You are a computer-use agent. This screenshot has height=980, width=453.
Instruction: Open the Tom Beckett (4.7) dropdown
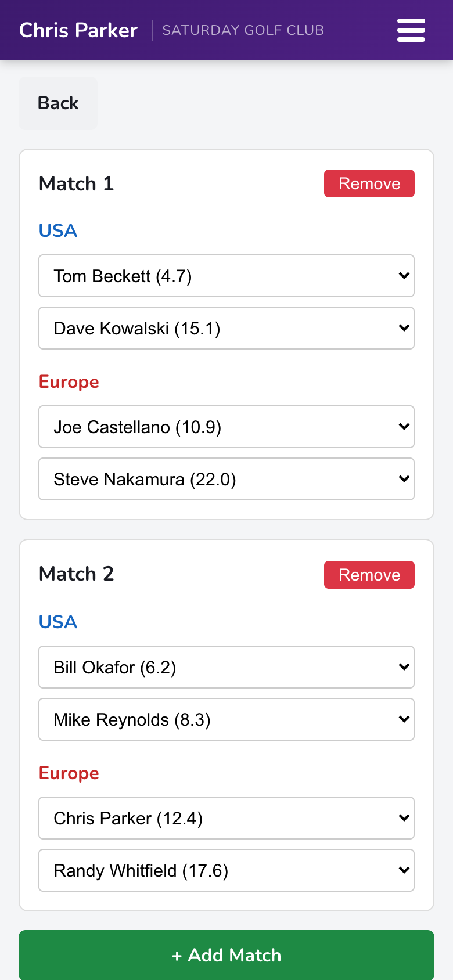tap(227, 276)
